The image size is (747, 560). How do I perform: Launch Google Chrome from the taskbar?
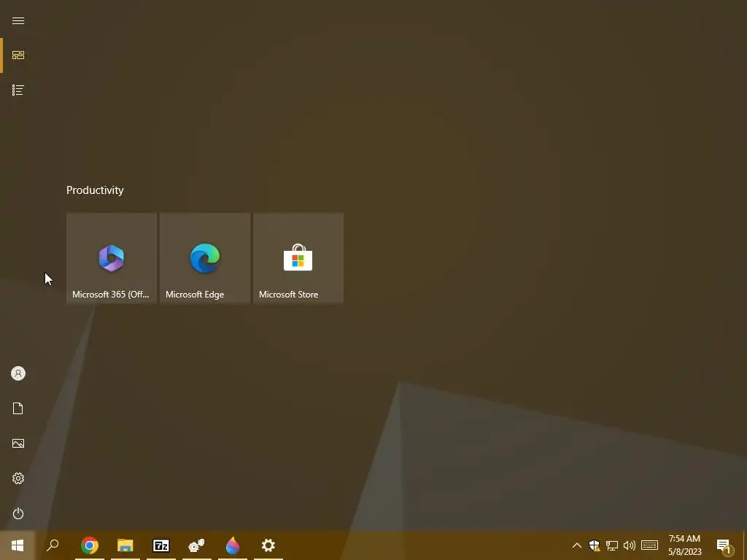[90, 545]
